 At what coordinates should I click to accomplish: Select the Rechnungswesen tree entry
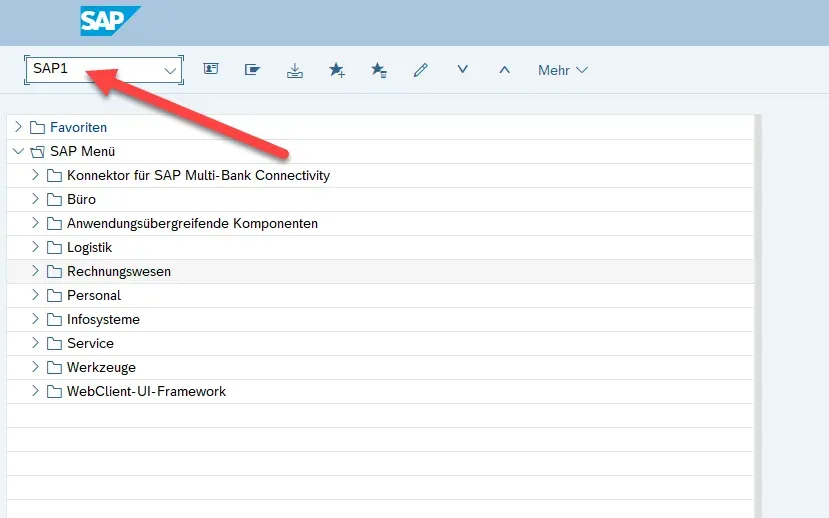(x=119, y=271)
